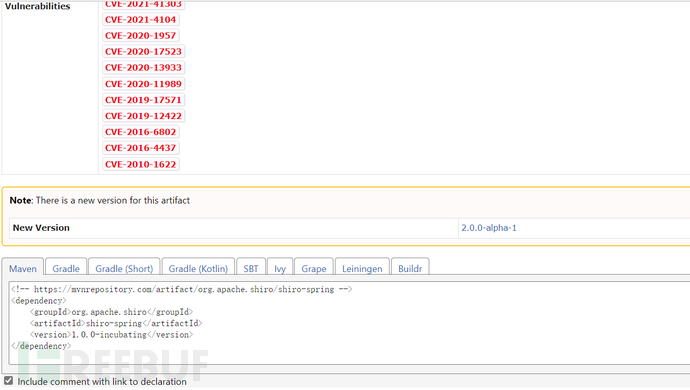
Task: Click the shiro-spring artifactId line in snippet
Action: tap(116, 323)
